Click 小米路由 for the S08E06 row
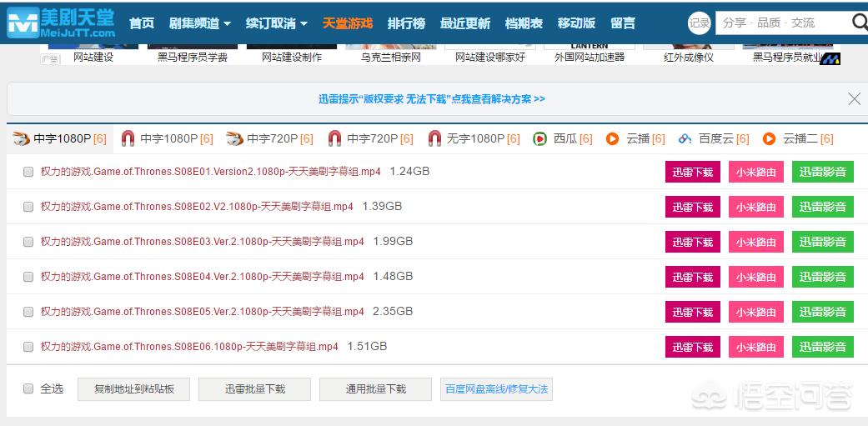 click(756, 347)
